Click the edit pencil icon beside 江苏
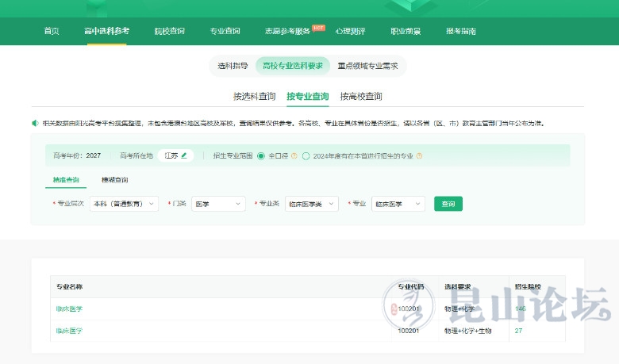The width and height of the screenshot is (619, 364). (184, 155)
